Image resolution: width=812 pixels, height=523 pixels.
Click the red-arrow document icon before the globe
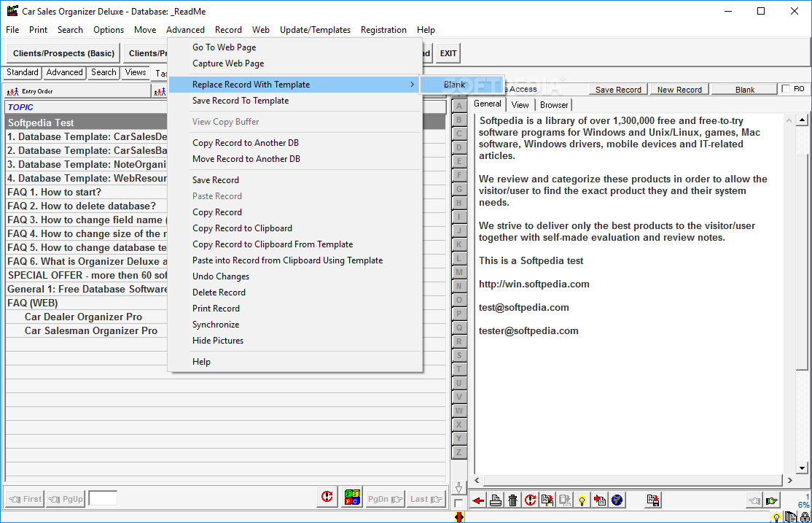click(600, 500)
